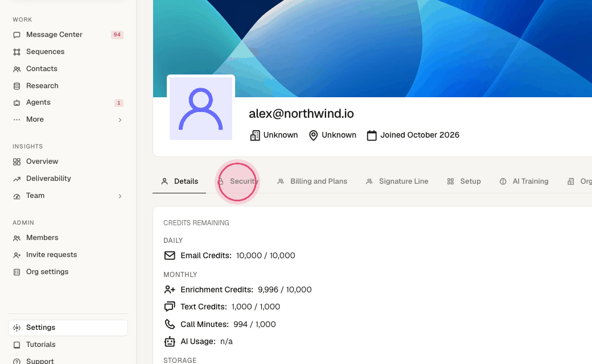Screen dimensions: 592x364
Task: Click the alex@northwind.io profile name
Action: pyautogui.click(x=301, y=114)
